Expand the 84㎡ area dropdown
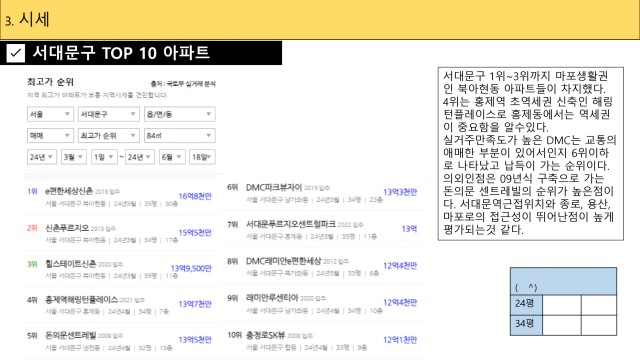Image resolution: width=640 pixels, height=360 pixels. (x=180, y=136)
